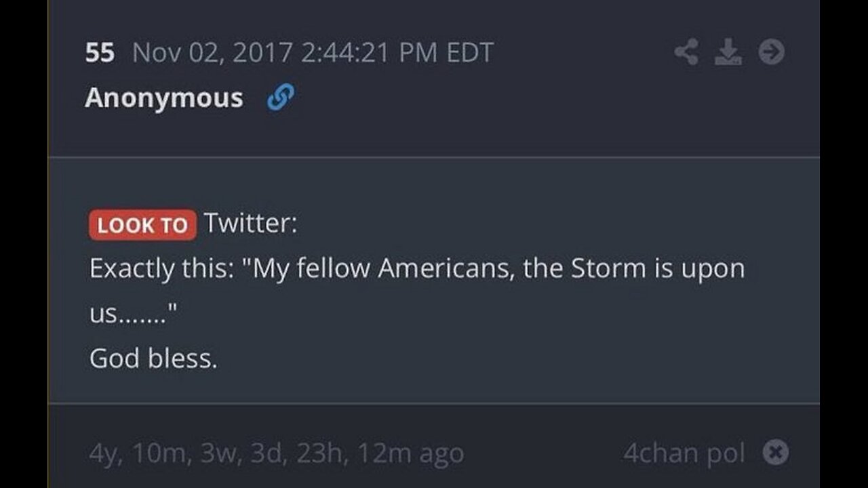Click the "us......." continuation line
This screenshot has width=868, height=488.
[133, 314]
